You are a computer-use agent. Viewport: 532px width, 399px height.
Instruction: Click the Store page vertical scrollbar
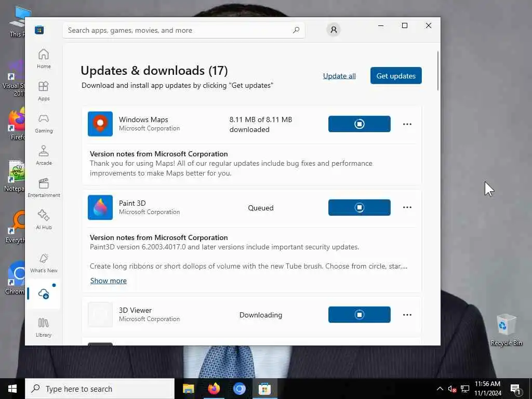pyautogui.click(x=437, y=71)
